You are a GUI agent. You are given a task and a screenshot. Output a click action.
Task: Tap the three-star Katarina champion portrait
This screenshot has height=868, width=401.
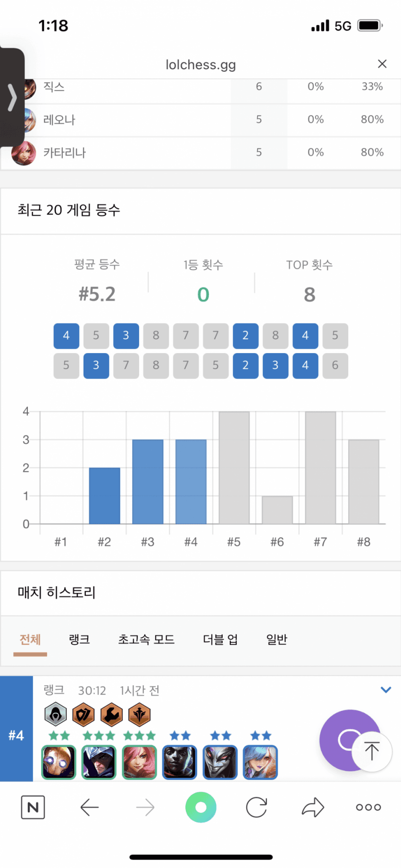(139, 762)
